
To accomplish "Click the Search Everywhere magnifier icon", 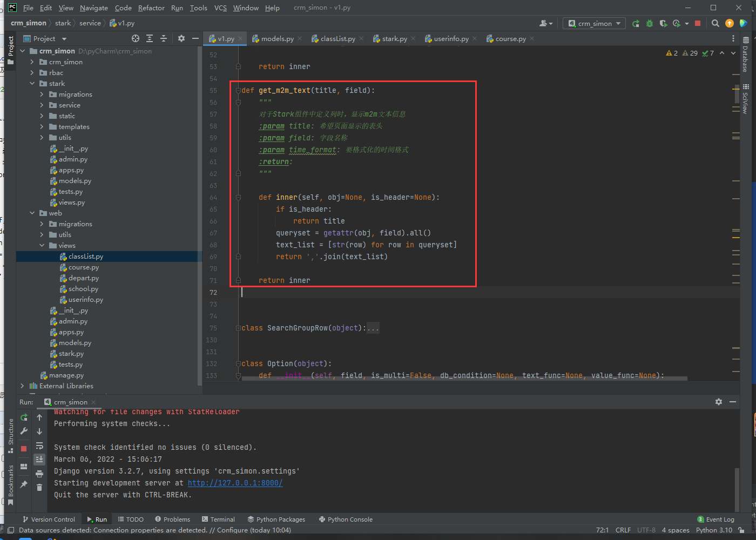I will 715,23.
